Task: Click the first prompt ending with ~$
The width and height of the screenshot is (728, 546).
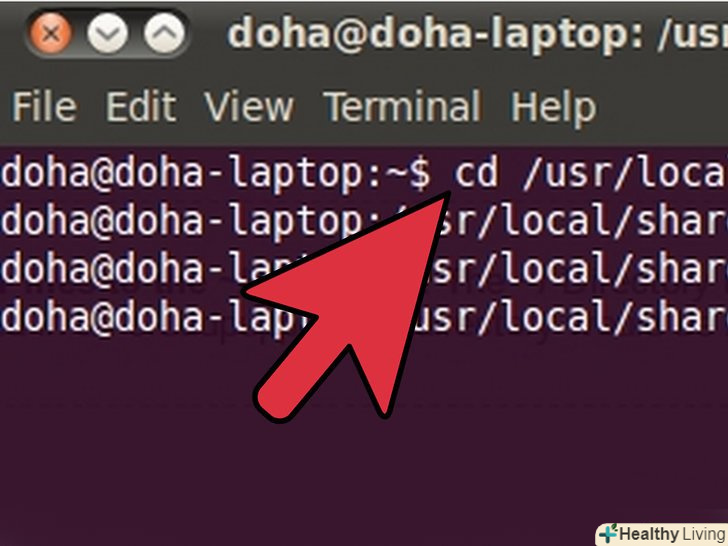Action: pyautogui.click(x=216, y=175)
